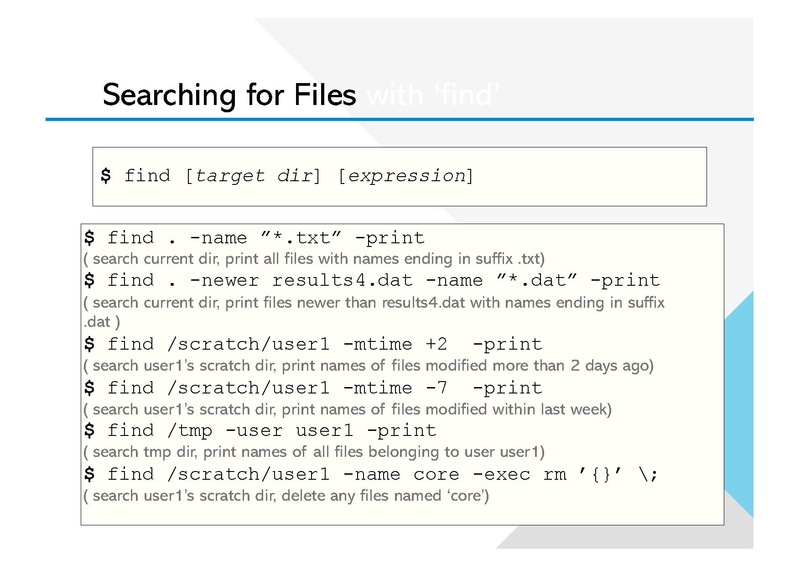Select the "modified within last week" description
This screenshot has width=800, height=566.
click(x=347, y=409)
